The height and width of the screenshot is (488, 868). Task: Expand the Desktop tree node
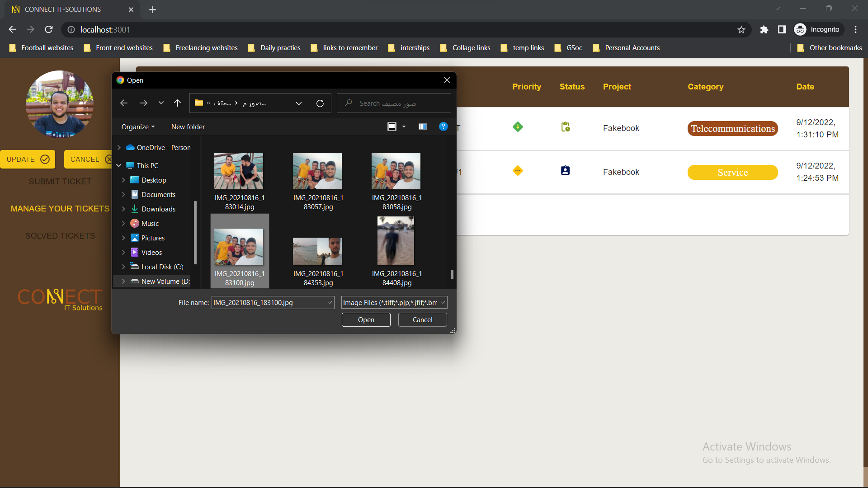point(123,180)
